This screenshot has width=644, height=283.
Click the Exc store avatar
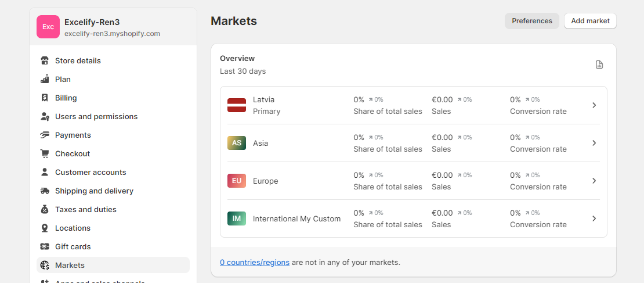(48, 27)
